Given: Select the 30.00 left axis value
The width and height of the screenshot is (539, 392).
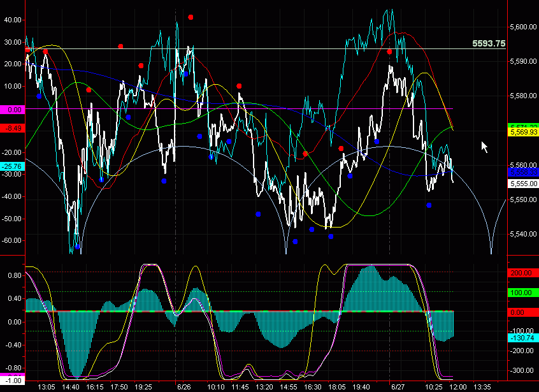Looking at the screenshot, I should 13,42.
